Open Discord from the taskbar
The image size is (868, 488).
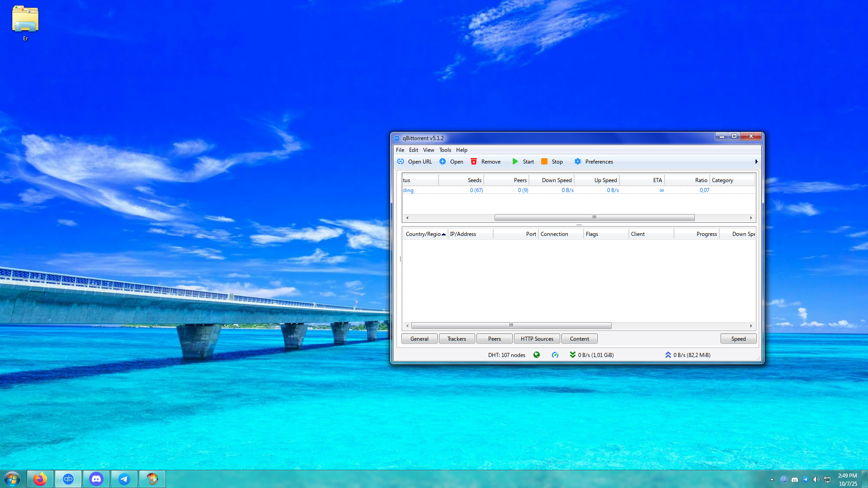coord(96,479)
